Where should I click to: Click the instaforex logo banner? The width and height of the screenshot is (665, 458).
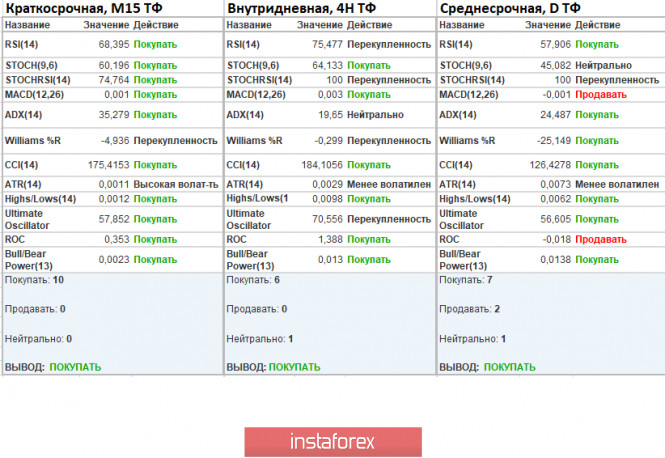pyautogui.click(x=333, y=441)
